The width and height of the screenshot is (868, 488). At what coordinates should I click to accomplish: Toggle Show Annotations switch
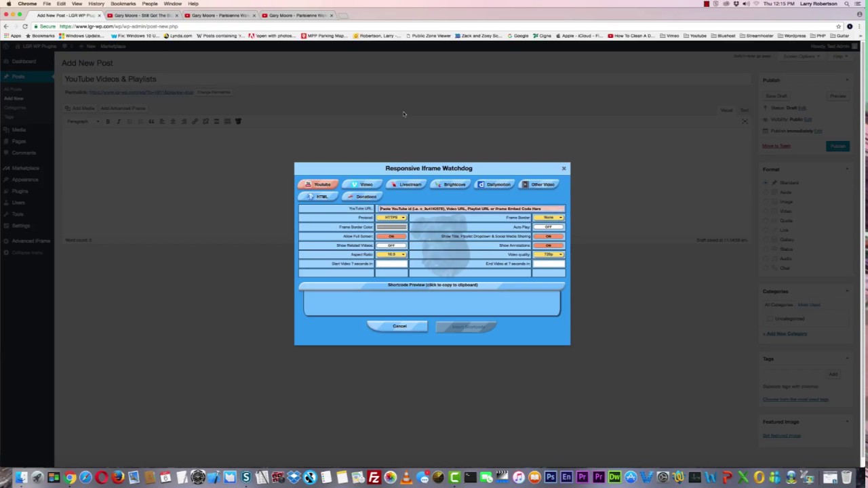point(549,245)
